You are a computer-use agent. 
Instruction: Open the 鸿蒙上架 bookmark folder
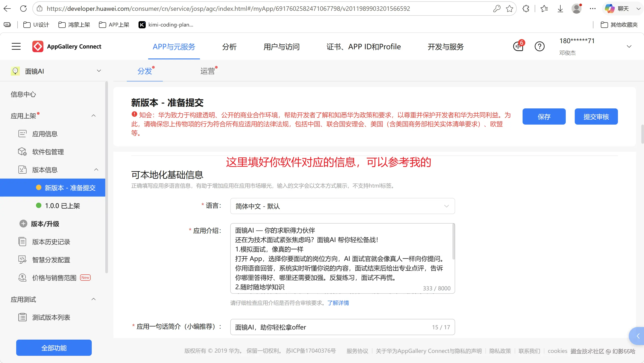click(x=74, y=25)
